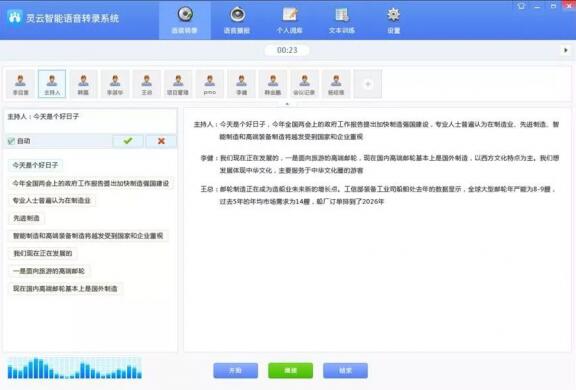Screen dimensions: 576x390
Task: Select phrase chip 我们现在正在发展的
Action: coord(43,253)
